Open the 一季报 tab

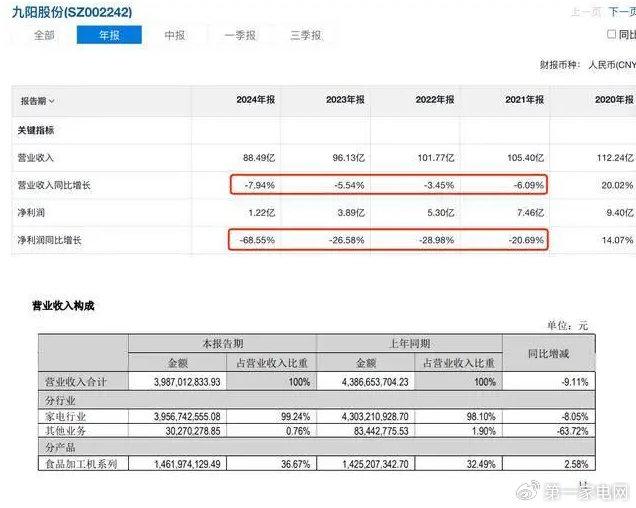pyautogui.click(x=240, y=35)
